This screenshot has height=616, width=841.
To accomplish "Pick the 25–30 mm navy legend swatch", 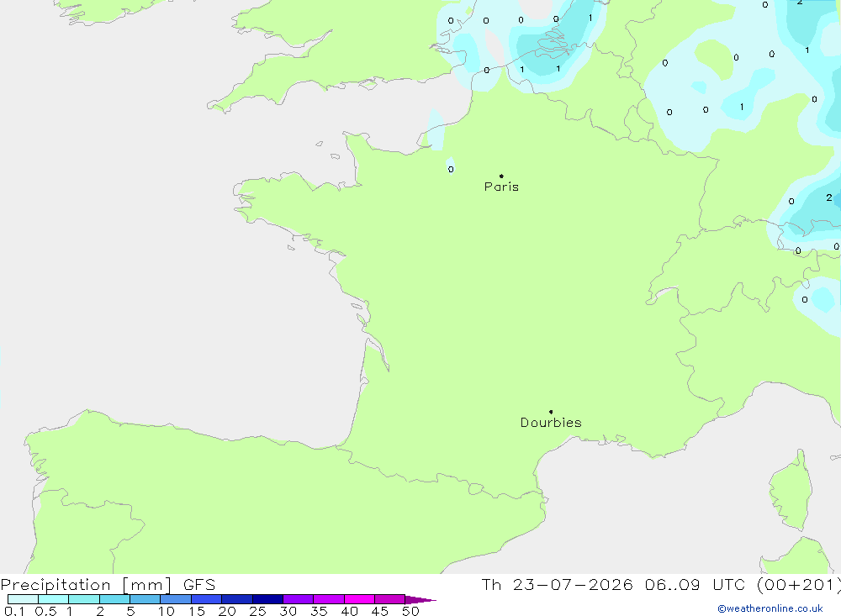I will click(267, 599).
